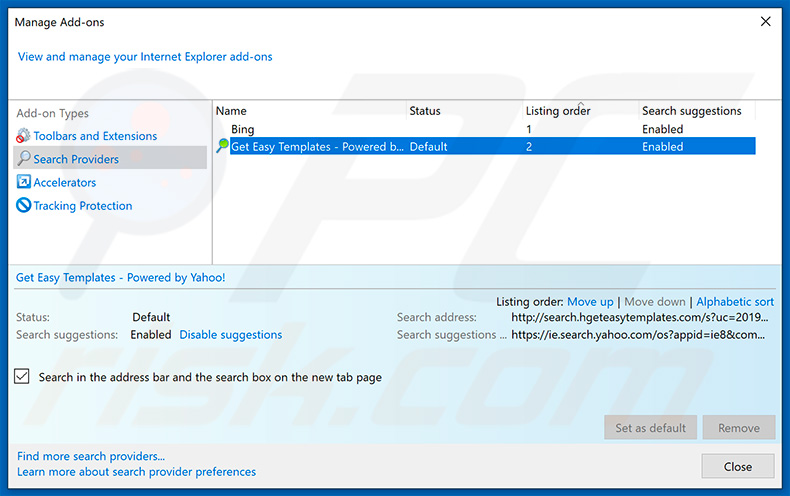Click the hgeteasytemplates search address URL
790x496 pixels.
pyautogui.click(x=639, y=318)
